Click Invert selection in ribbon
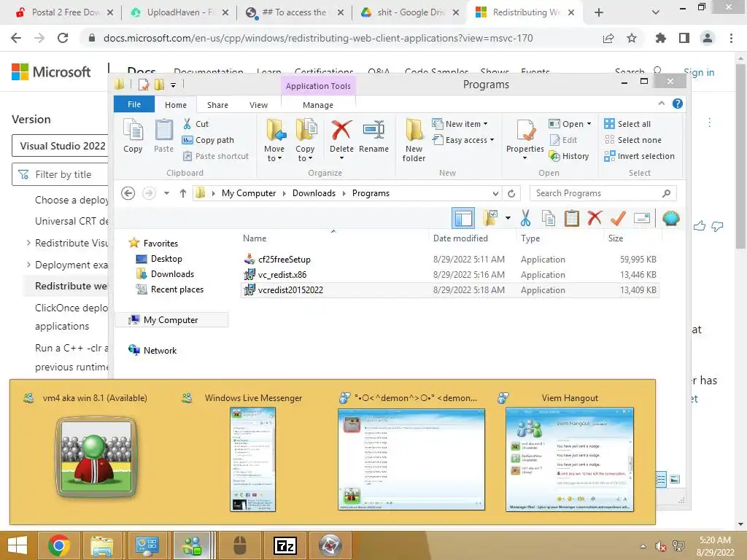 [x=639, y=156]
